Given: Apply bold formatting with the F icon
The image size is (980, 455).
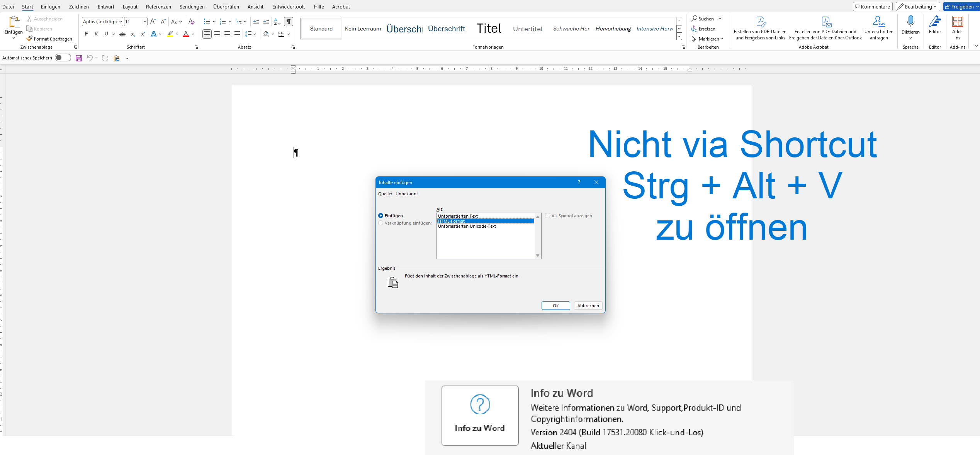Looking at the screenshot, I should [x=86, y=34].
